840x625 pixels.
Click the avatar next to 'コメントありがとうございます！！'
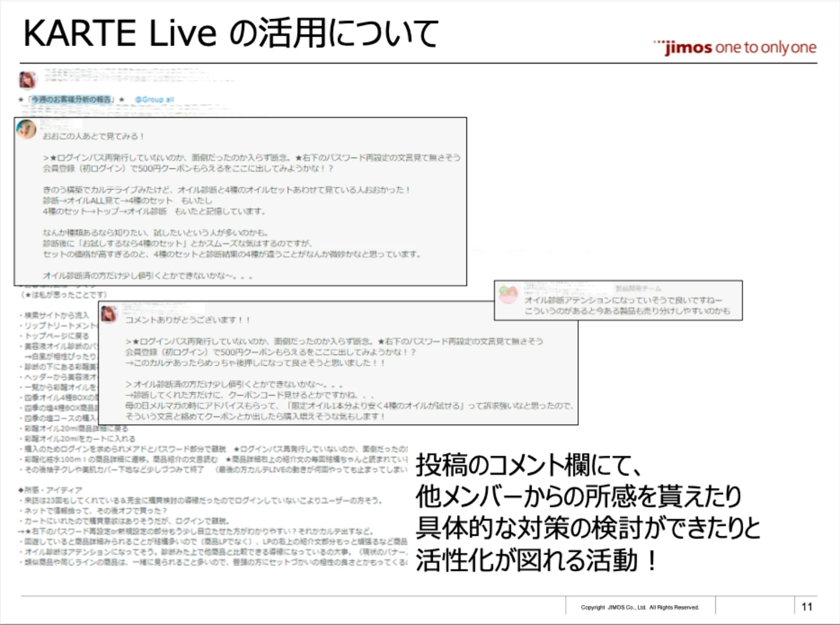coord(109,314)
